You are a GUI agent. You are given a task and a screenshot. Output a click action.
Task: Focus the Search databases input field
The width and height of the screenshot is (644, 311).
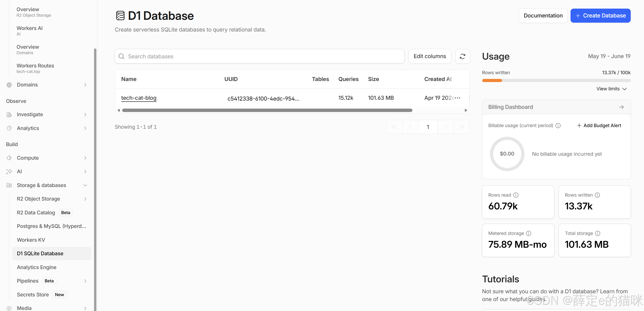pos(259,56)
